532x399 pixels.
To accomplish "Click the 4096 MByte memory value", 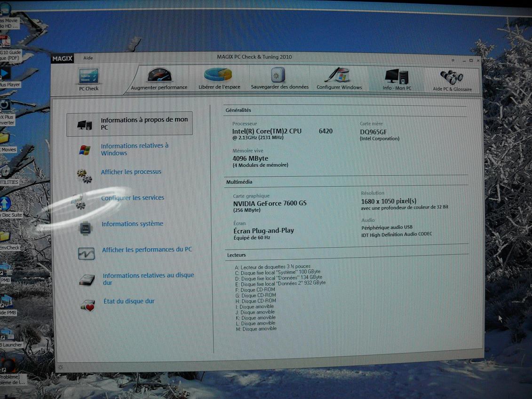I will pos(250,158).
